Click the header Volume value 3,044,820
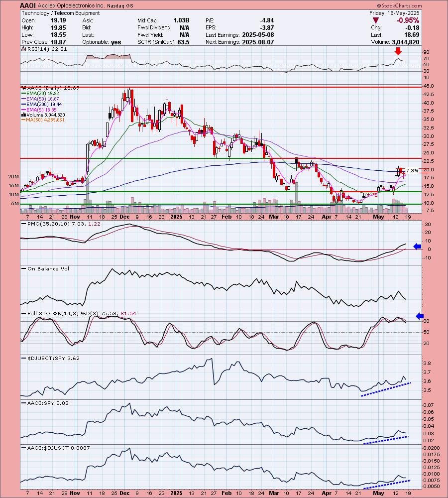Screen dimensions: 448x498 click(406, 42)
